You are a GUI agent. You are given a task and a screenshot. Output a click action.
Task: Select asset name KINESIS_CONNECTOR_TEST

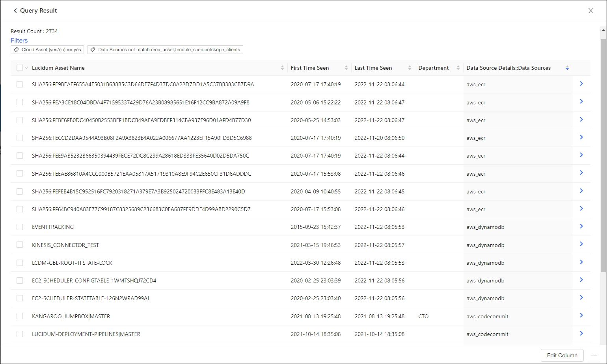pos(65,245)
